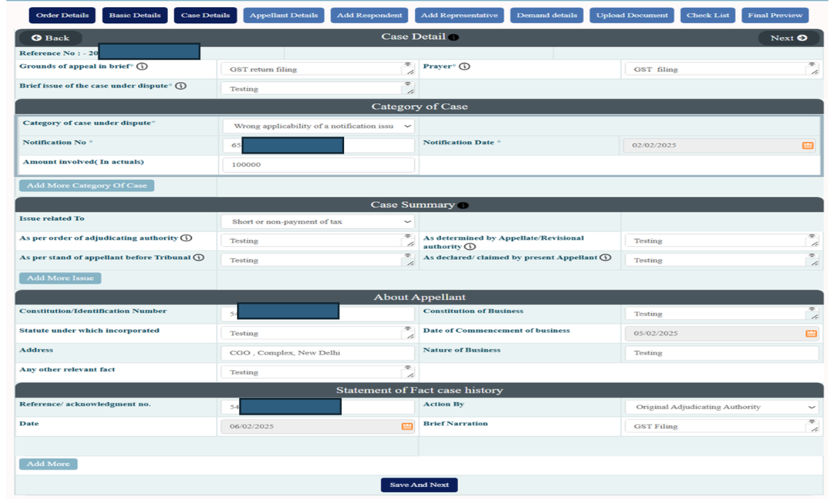This screenshot has height=504, width=834.
Task: Click Amount involved field showing 100000
Action: (319, 165)
